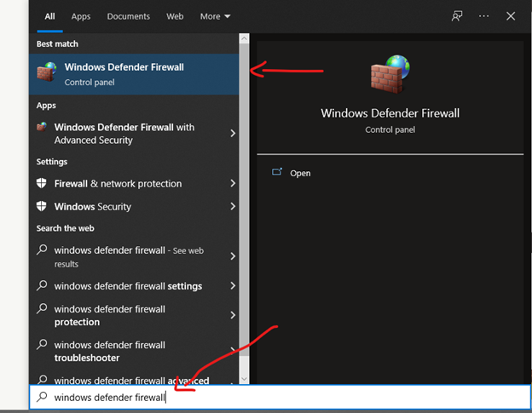Click the small Advanced Security firewall icon
The image size is (532, 413).
coord(42,127)
